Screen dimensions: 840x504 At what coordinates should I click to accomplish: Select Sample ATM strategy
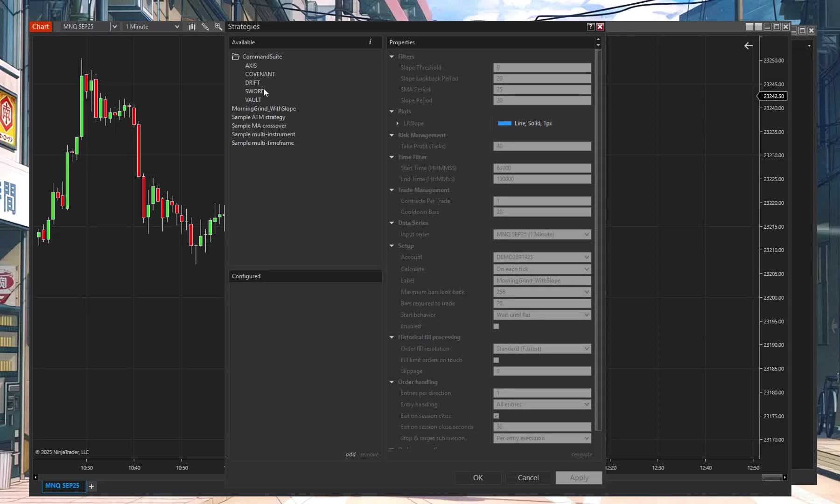pos(259,117)
